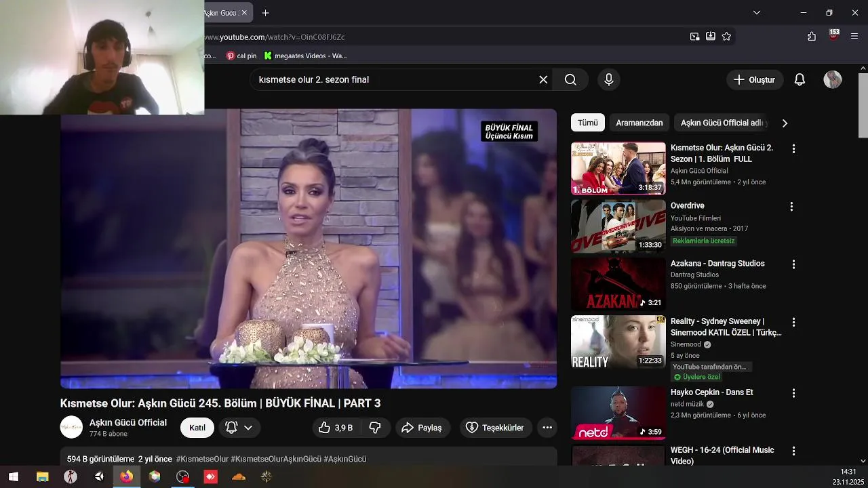Image resolution: width=868 pixels, height=488 pixels.
Task: Open Cloudflare app from the taskbar
Action: (x=239, y=476)
